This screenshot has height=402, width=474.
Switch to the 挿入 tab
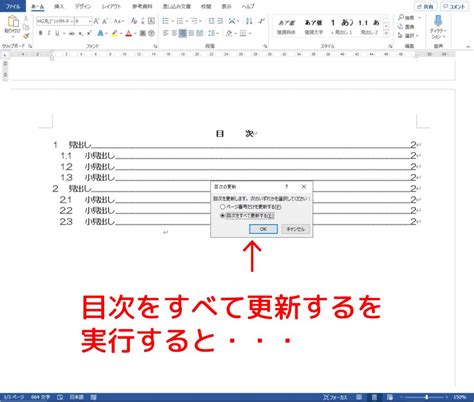click(59, 6)
